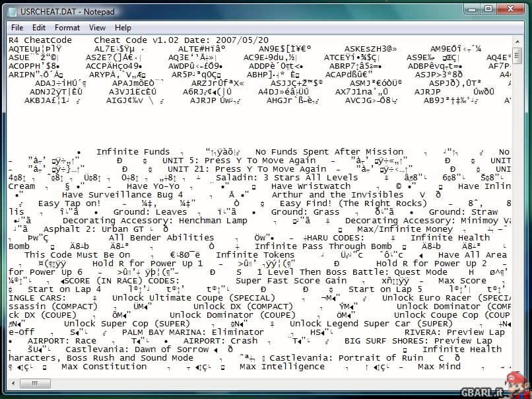The image size is (532, 399).
Task: Click "Infinite Pass Through Bomb" text
Action: 323,246
